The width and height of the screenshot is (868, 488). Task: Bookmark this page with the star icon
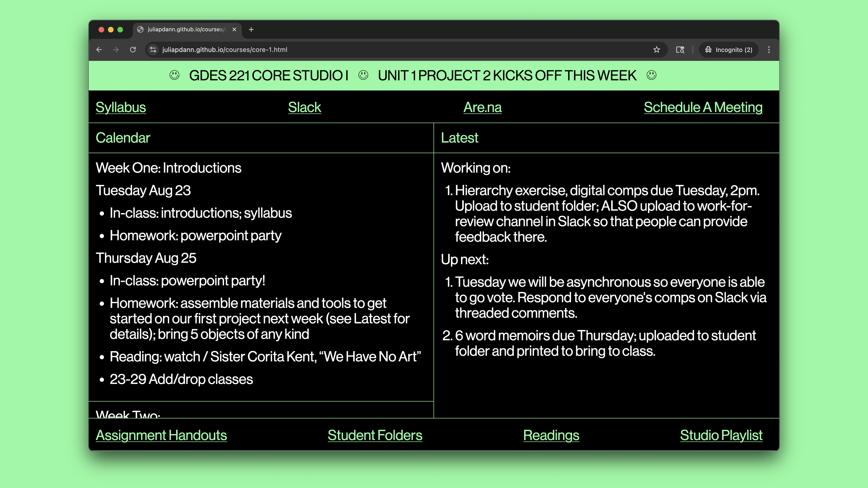[x=656, y=49]
